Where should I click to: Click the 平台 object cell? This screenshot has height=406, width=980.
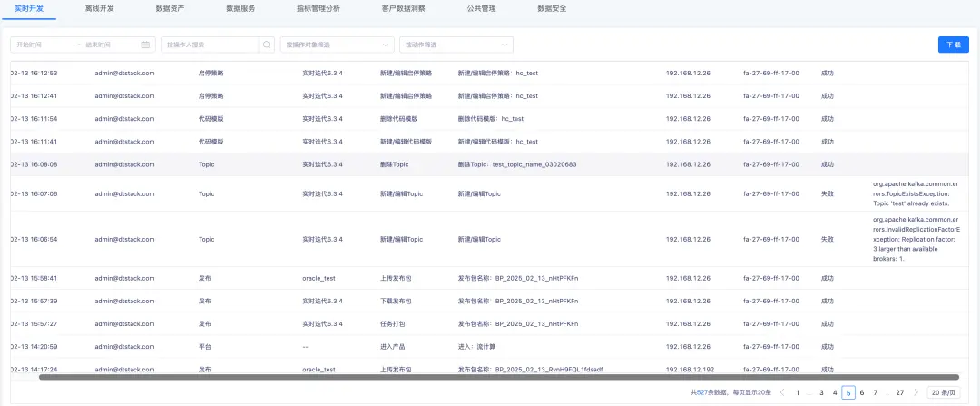(x=204, y=347)
